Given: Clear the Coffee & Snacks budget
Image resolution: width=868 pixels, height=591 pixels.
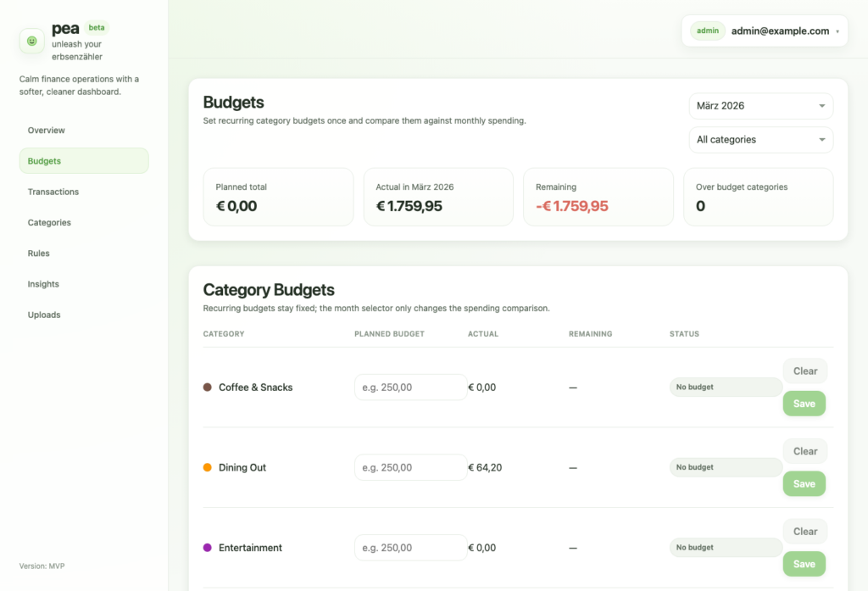Looking at the screenshot, I should point(804,371).
